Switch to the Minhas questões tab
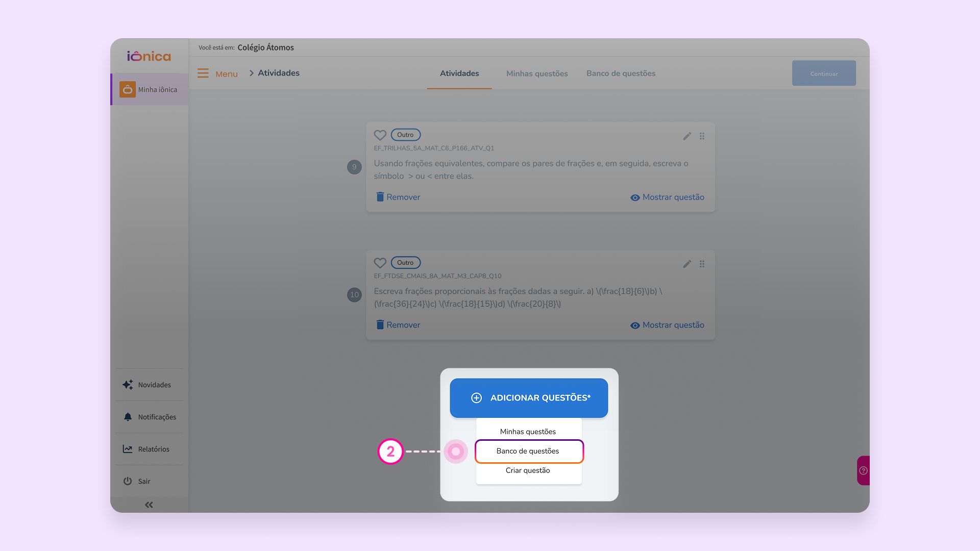Screen dimensions: 980x551 click(537, 73)
